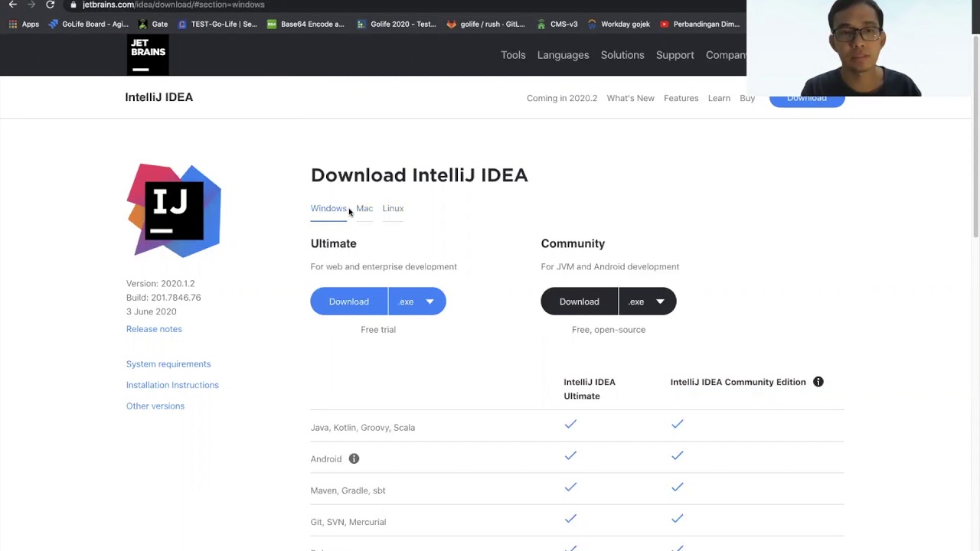Click the JetBrains logo
980x551 pixels.
pos(148,55)
